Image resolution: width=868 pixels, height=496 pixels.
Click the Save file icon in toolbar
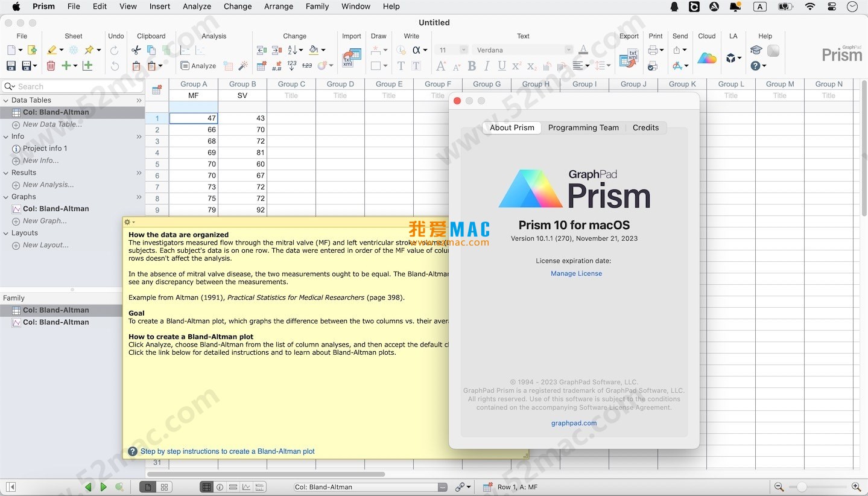coord(11,66)
